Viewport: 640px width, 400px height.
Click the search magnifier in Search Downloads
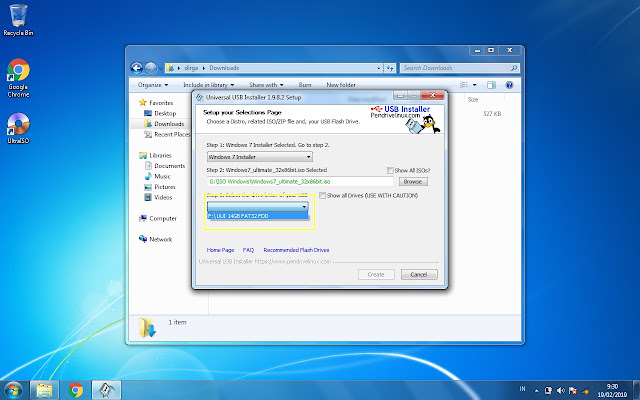(x=514, y=68)
